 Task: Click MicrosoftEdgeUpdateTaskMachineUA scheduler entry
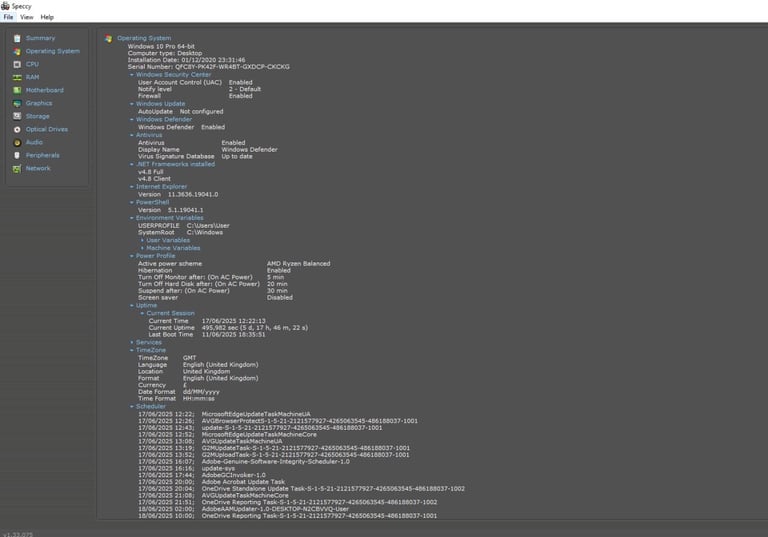(x=256, y=414)
